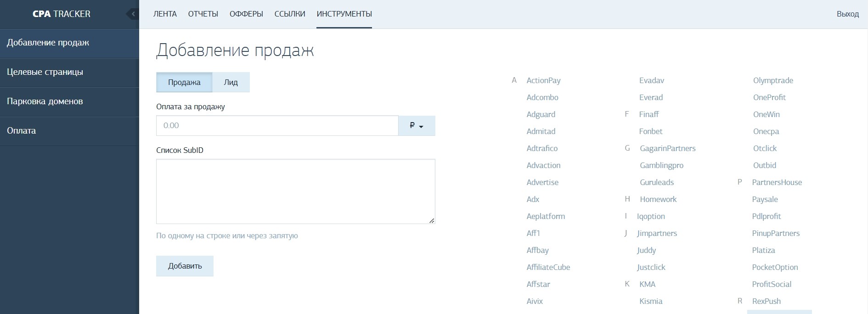The image size is (868, 314).
Task: Choose the Adx network
Action: coord(533,199)
